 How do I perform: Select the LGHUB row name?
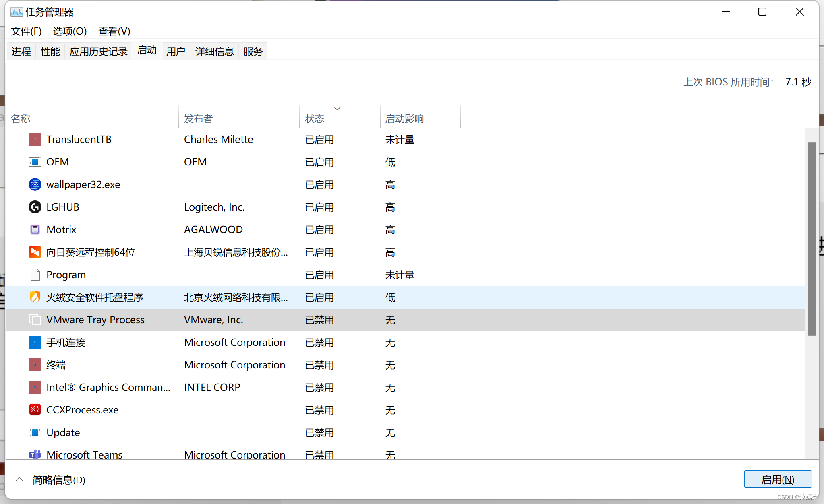coord(63,207)
